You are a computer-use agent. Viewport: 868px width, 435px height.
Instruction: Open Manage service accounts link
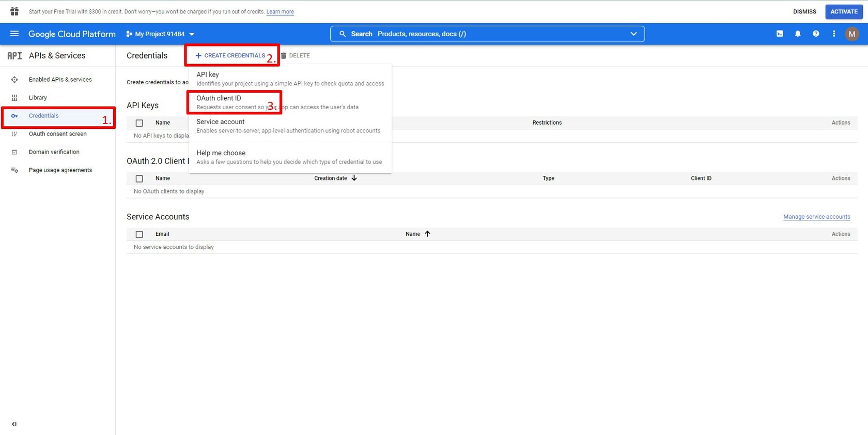(816, 217)
